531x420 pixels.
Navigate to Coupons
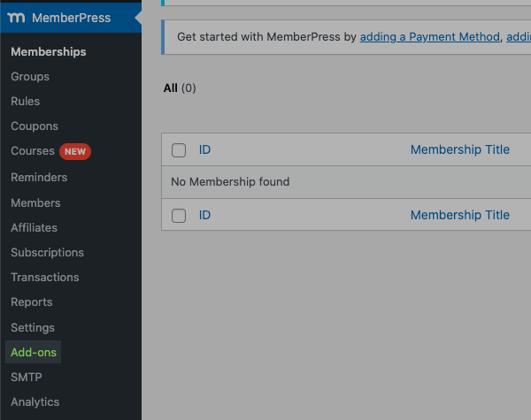(x=35, y=126)
